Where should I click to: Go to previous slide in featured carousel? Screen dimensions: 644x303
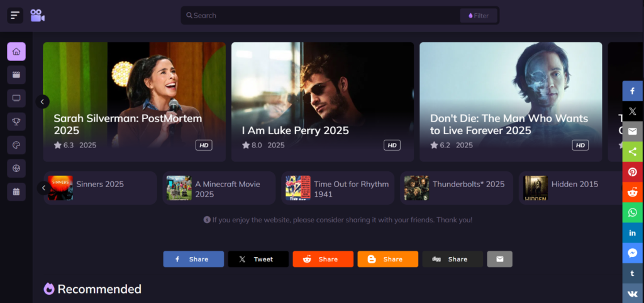(42, 101)
